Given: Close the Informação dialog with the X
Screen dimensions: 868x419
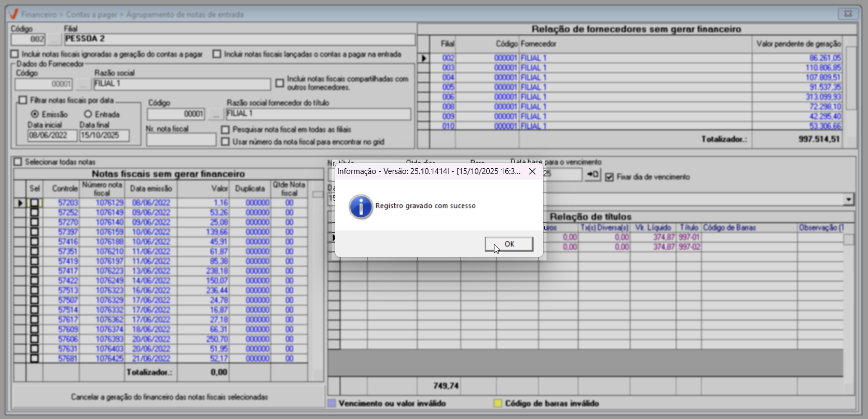Looking at the screenshot, I should [532, 171].
